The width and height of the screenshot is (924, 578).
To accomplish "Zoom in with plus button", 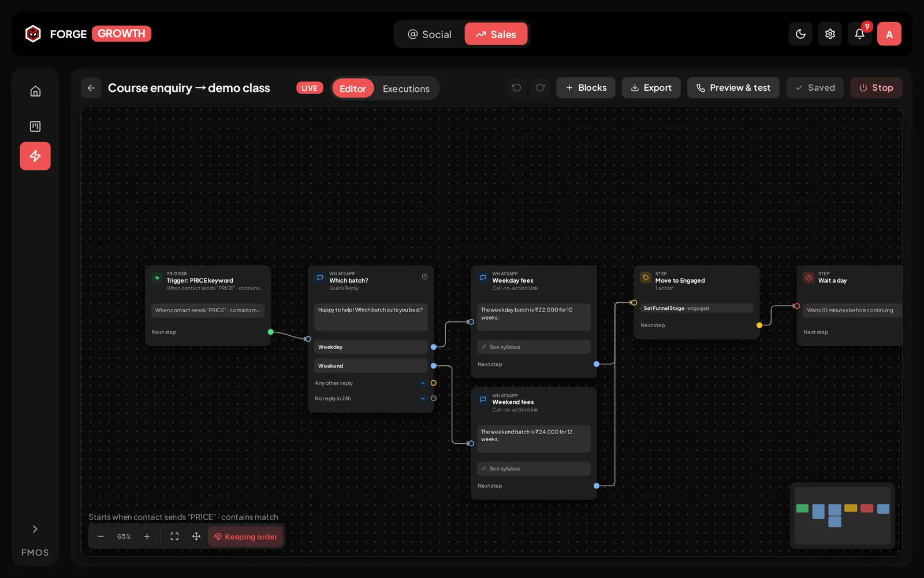I will pyautogui.click(x=147, y=536).
